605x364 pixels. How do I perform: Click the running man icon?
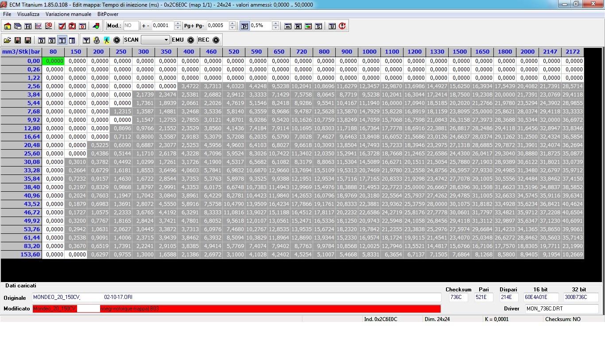[x=107, y=40]
